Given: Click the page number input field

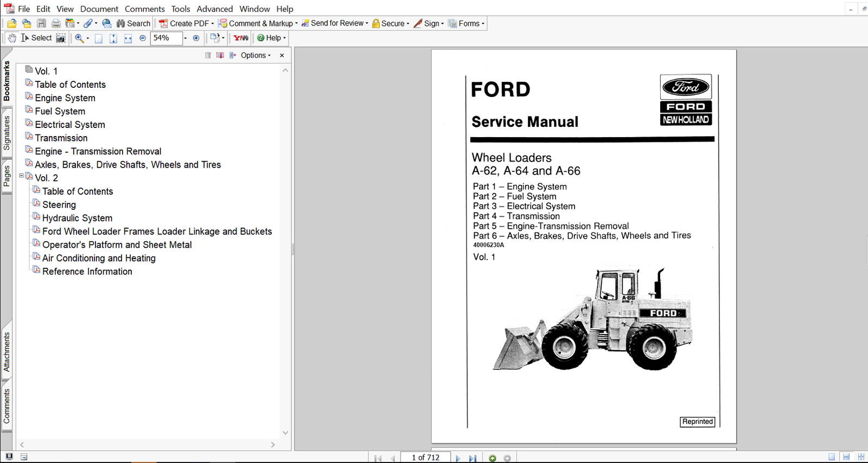Looking at the screenshot, I should 425,458.
